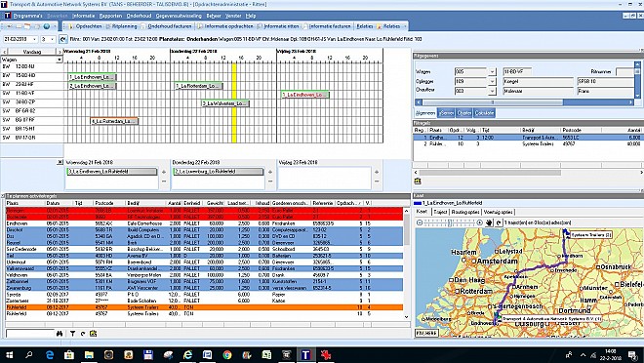Open Informatie opdrachten from toolbar
This screenshot has height=363, width=644.
coord(225,26)
